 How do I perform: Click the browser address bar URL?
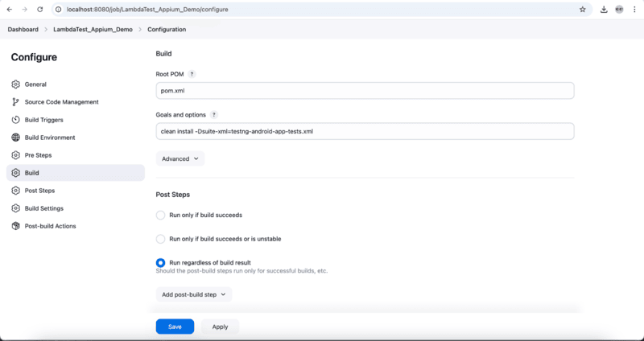point(147,10)
